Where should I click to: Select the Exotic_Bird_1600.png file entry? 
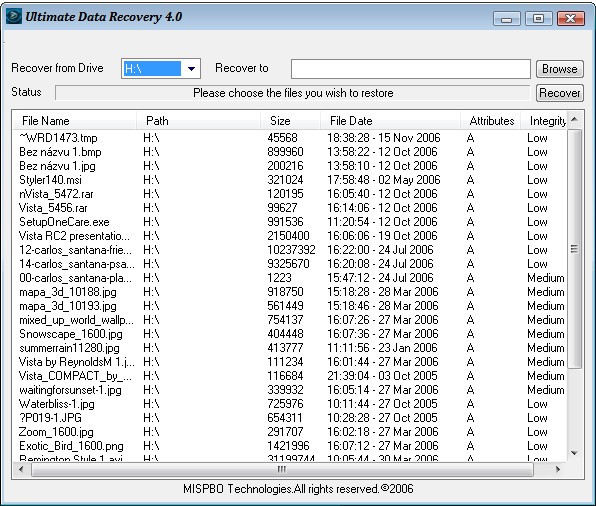pyautogui.click(x=71, y=446)
